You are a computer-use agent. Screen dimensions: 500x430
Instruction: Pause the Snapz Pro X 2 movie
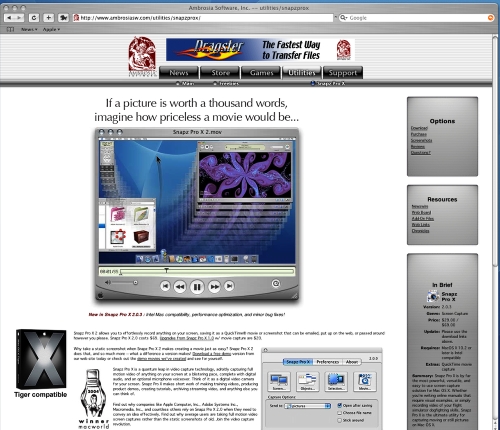coord(197,287)
